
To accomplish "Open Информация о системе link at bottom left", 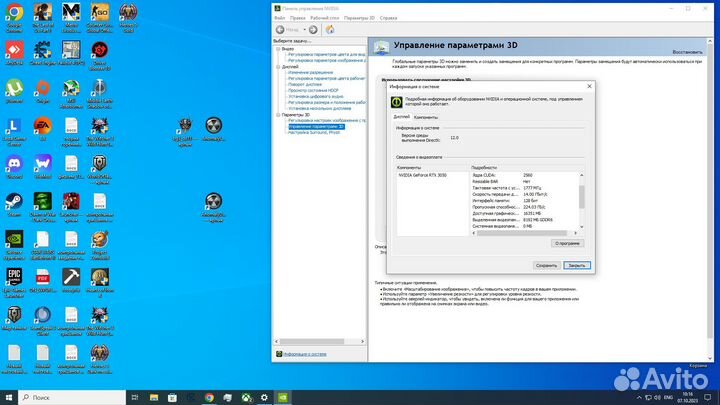I will tap(305, 354).
